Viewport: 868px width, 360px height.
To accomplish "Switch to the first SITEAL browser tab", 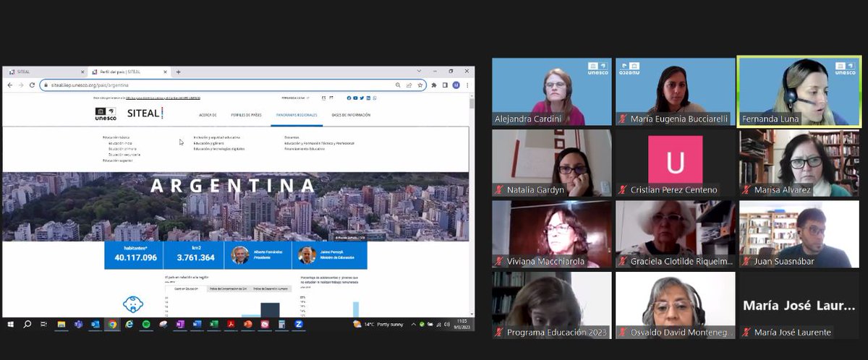I will coord(45,72).
